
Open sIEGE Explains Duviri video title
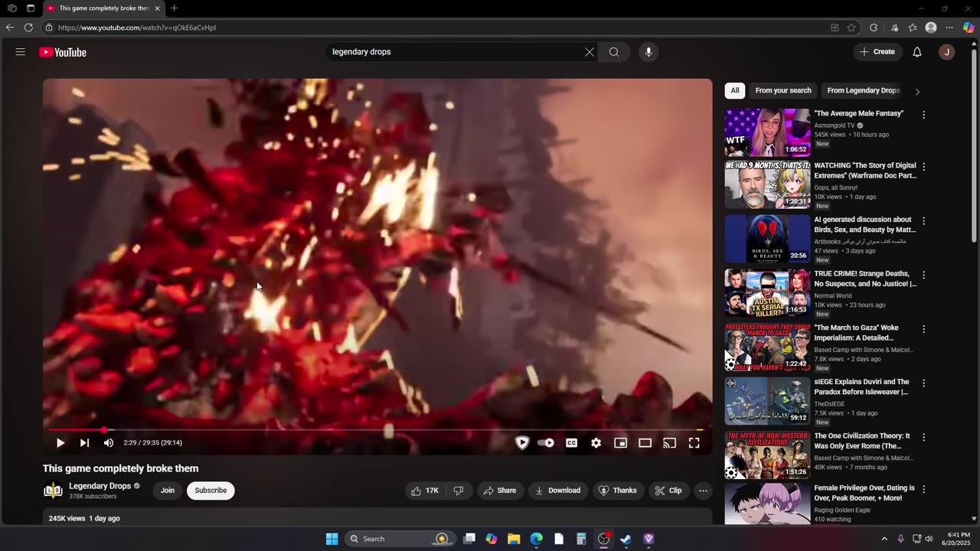pyautogui.click(x=862, y=386)
